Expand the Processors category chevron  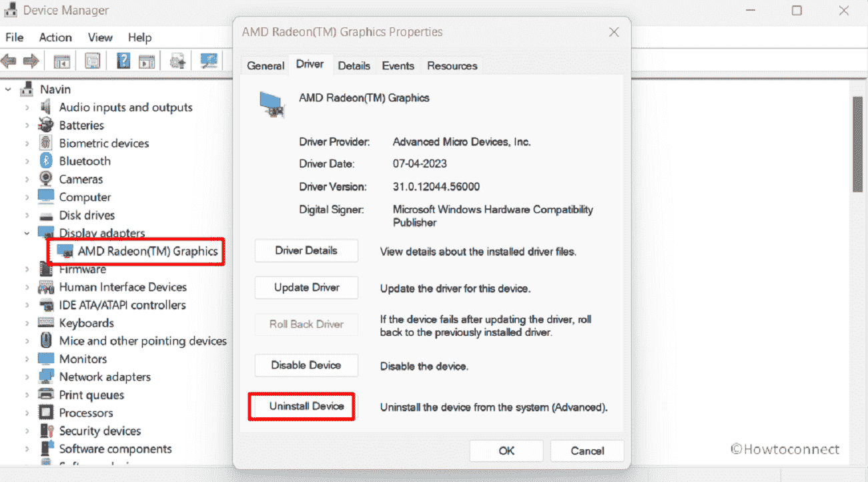pos(27,413)
